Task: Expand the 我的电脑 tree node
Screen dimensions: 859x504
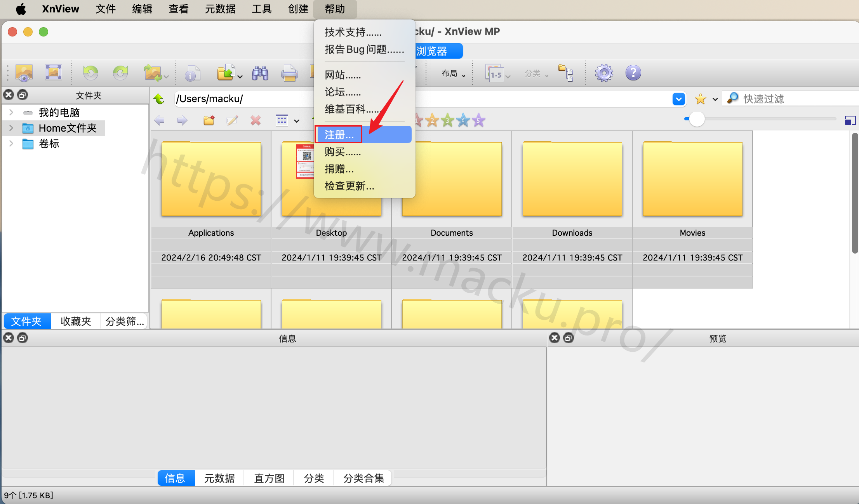Action: (x=11, y=113)
